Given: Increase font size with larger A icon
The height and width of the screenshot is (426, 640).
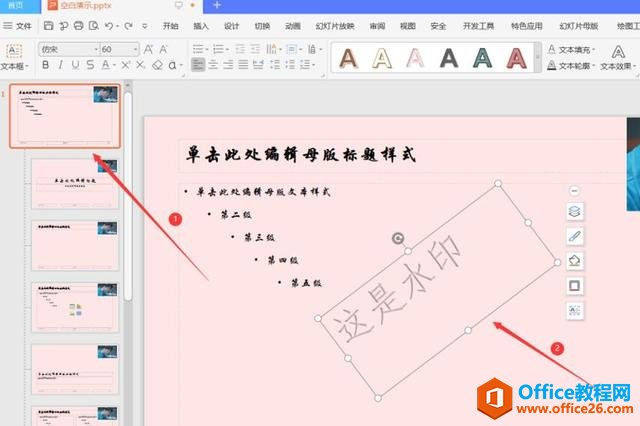Looking at the screenshot, I should pyautogui.click(x=148, y=49).
